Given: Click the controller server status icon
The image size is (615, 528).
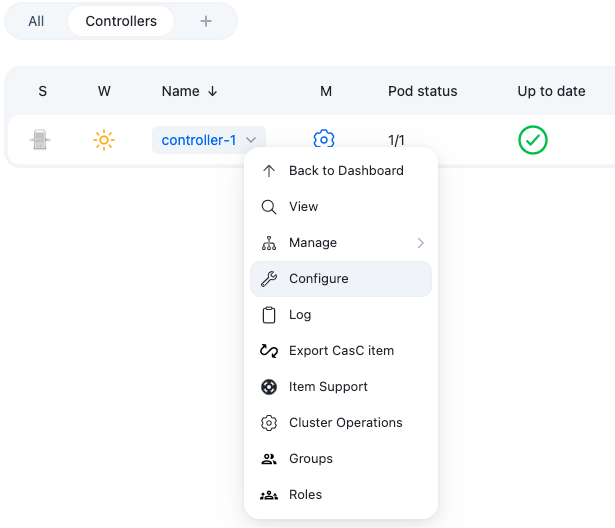Looking at the screenshot, I should pos(40,140).
